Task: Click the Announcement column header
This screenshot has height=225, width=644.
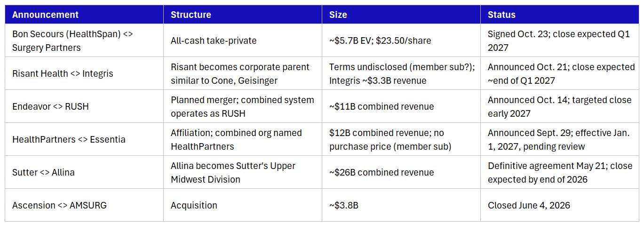Action: point(84,15)
